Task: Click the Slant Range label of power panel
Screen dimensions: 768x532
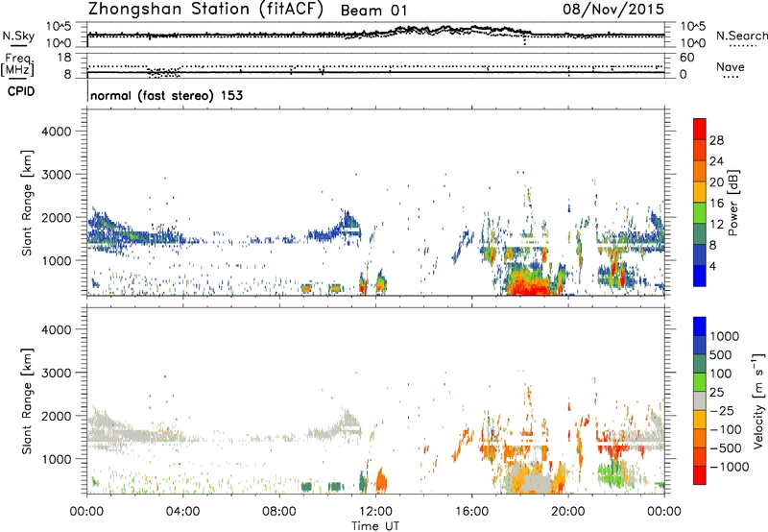Action: pos(27,203)
